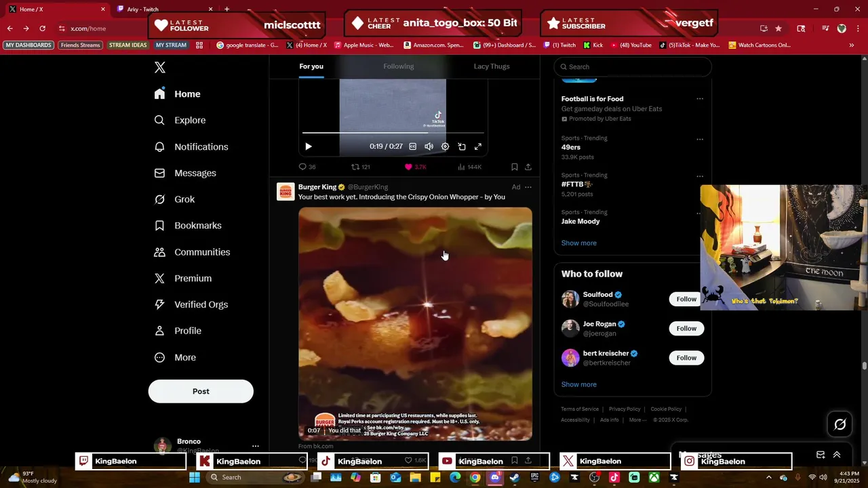Open a new browser tab
This screenshot has height=488, width=868.
tap(226, 9)
